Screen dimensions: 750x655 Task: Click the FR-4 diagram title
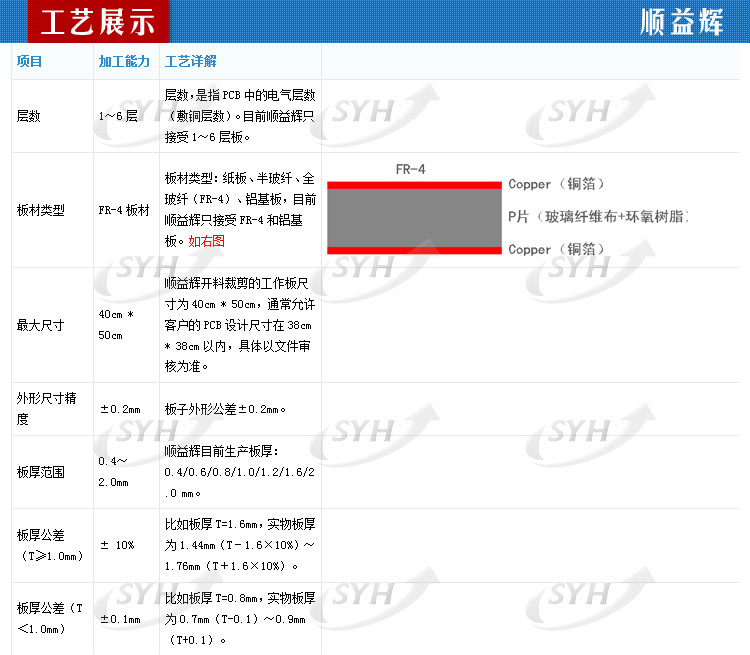[410, 169]
